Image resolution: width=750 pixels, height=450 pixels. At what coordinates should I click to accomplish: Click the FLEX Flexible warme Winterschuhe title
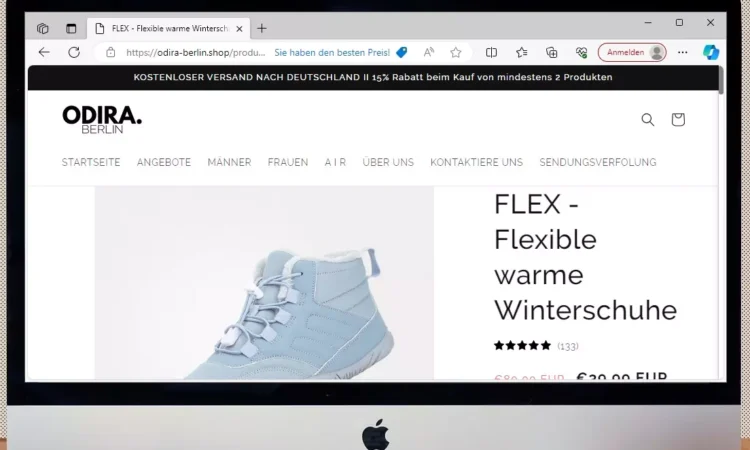(585, 257)
